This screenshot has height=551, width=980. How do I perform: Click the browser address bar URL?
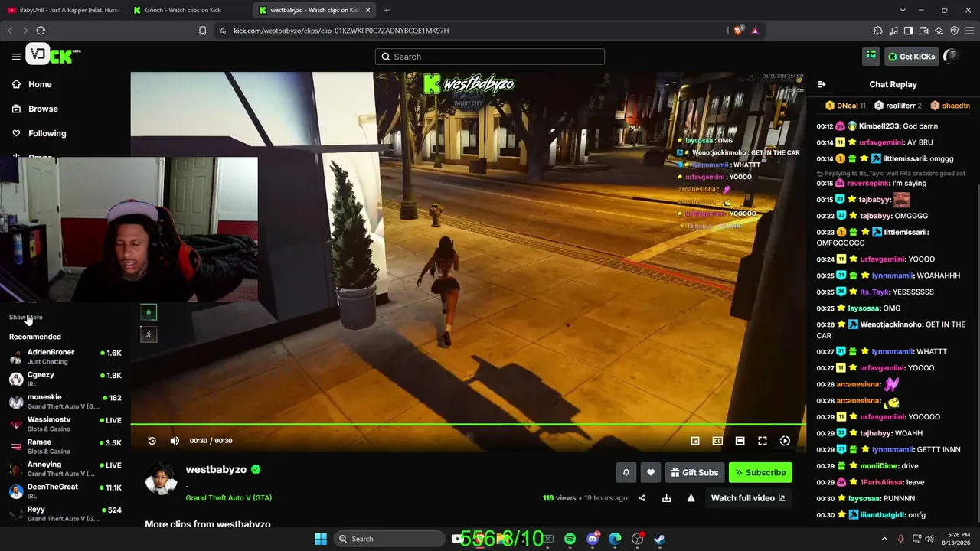click(341, 31)
